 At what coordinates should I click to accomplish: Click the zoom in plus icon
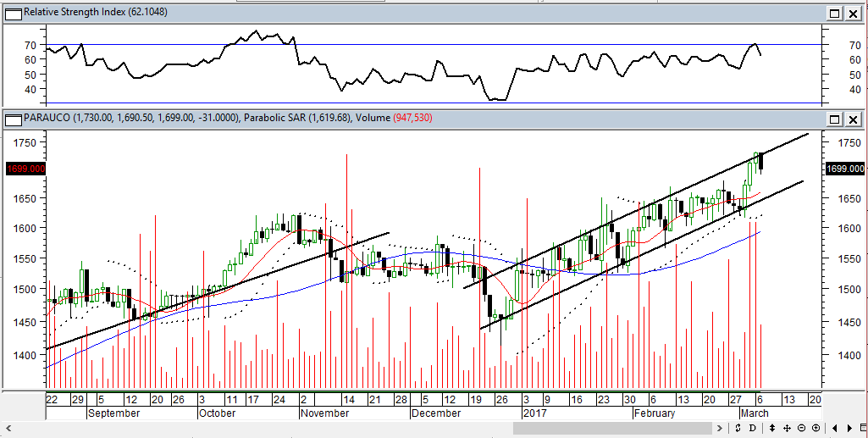[816, 428]
